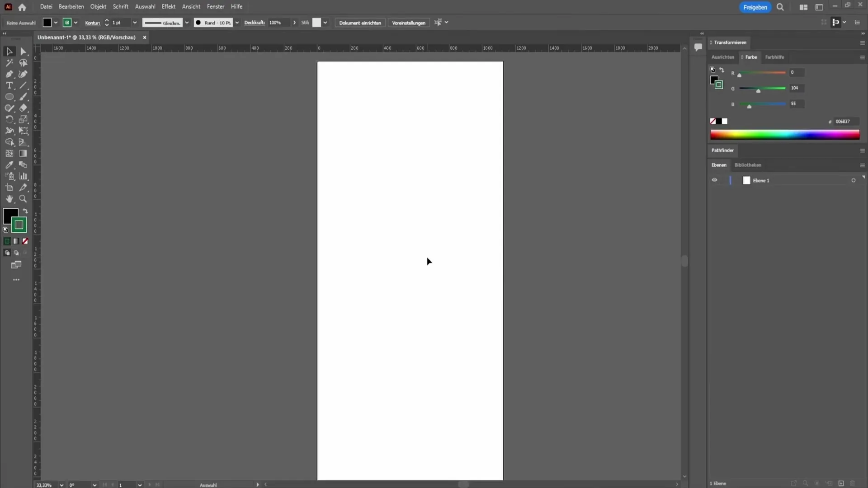Reset to default fill and stroke in toolbar

click(x=5, y=230)
